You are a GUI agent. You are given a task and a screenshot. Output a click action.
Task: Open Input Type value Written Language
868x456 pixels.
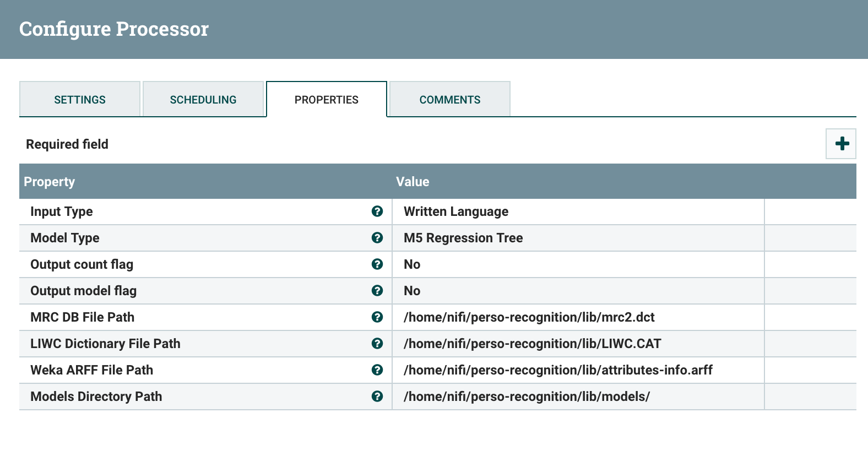[456, 211]
